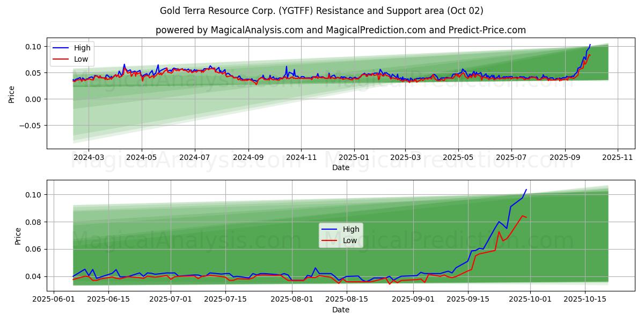This screenshot has height=322, width=644.
Task: Open the MagicalAnalysis.com powered-by subtitle text
Action: 340,30
